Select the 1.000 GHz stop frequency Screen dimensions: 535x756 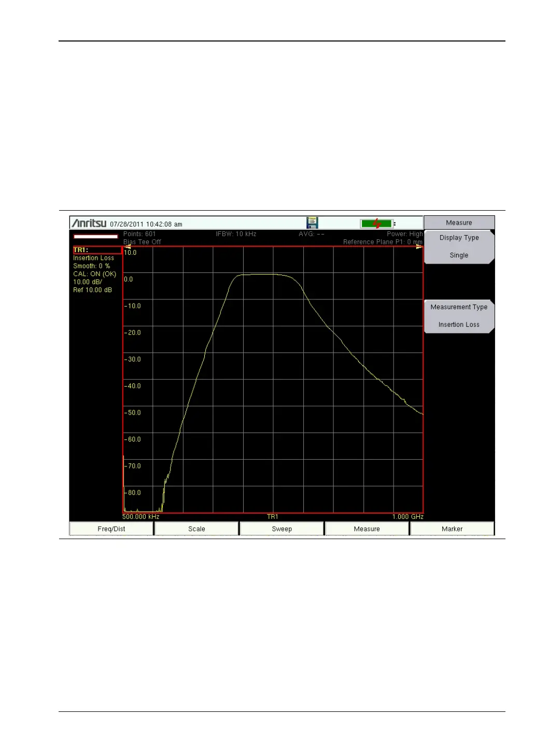[407, 517]
